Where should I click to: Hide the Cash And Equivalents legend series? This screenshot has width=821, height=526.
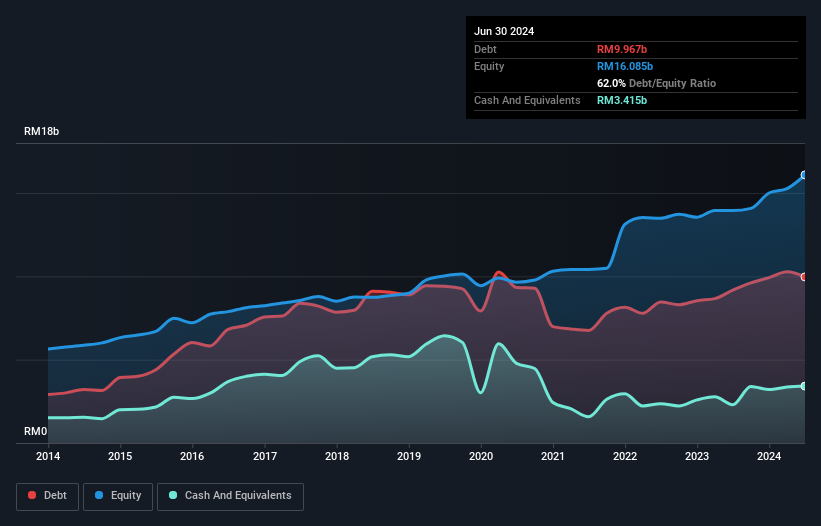click(230, 495)
